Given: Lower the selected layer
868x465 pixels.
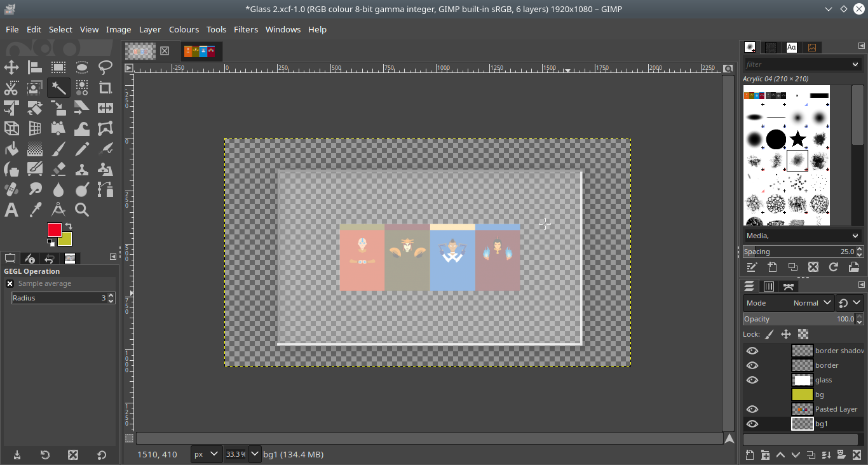Looking at the screenshot, I should 796,455.
